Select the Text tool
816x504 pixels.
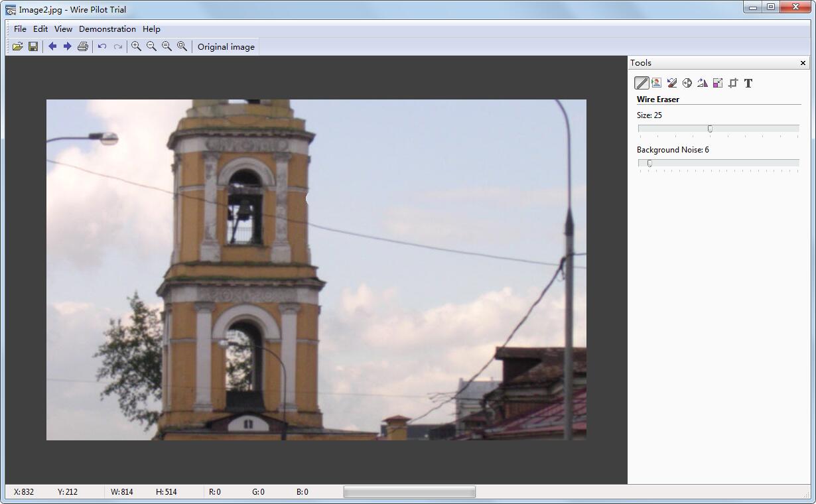click(x=748, y=83)
